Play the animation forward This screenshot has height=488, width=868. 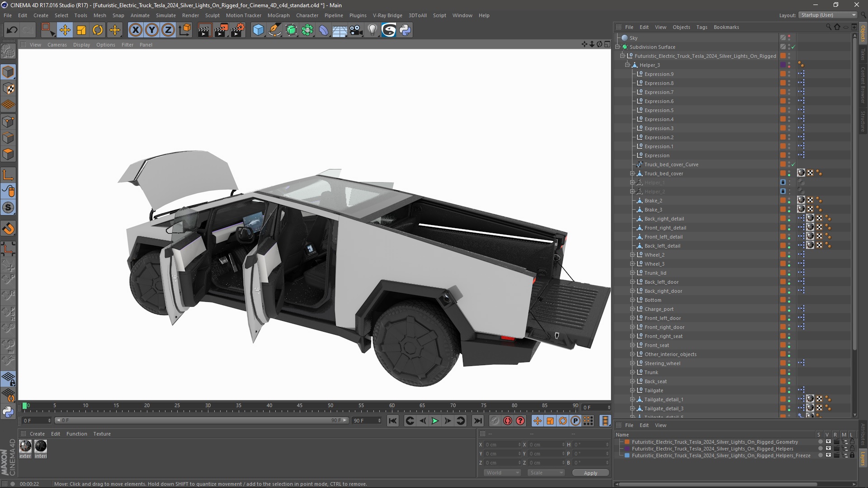tap(435, 421)
